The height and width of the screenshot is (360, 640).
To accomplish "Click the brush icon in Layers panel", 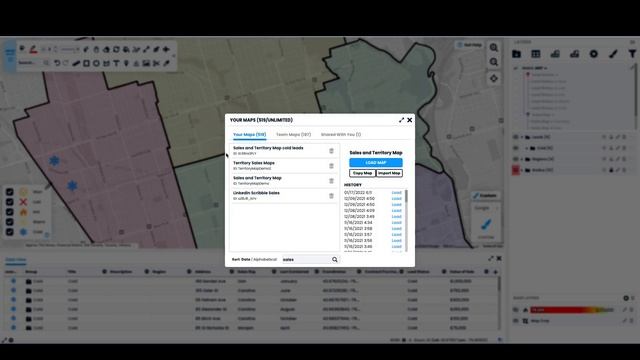I will [x=613, y=54].
